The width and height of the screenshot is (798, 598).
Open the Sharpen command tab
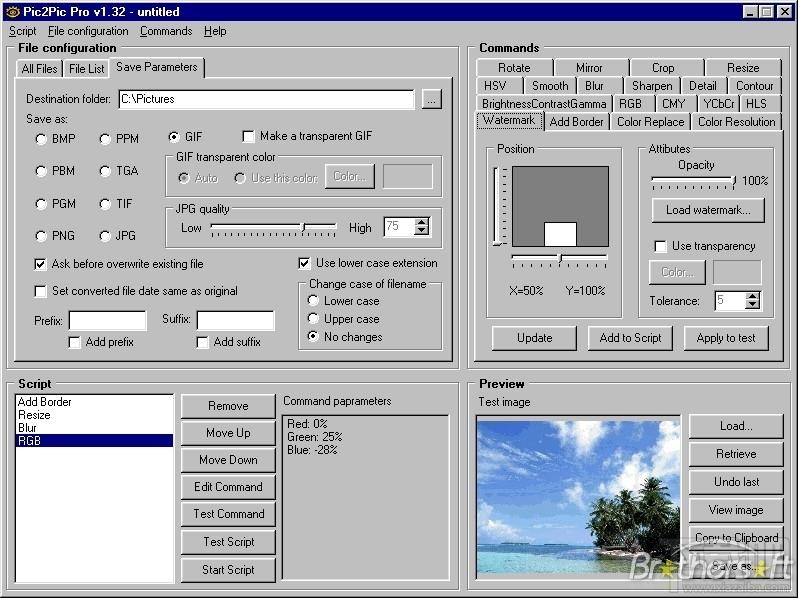tap(652, 86)
